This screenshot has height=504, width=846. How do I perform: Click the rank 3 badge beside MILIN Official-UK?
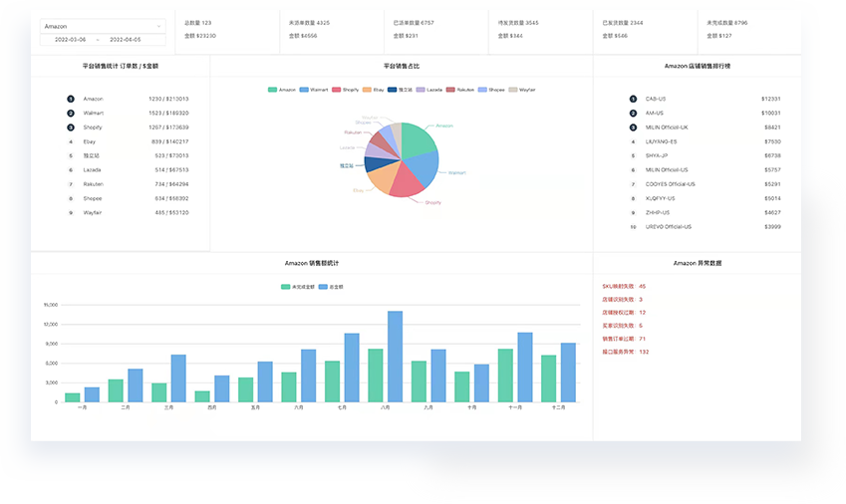633,127
